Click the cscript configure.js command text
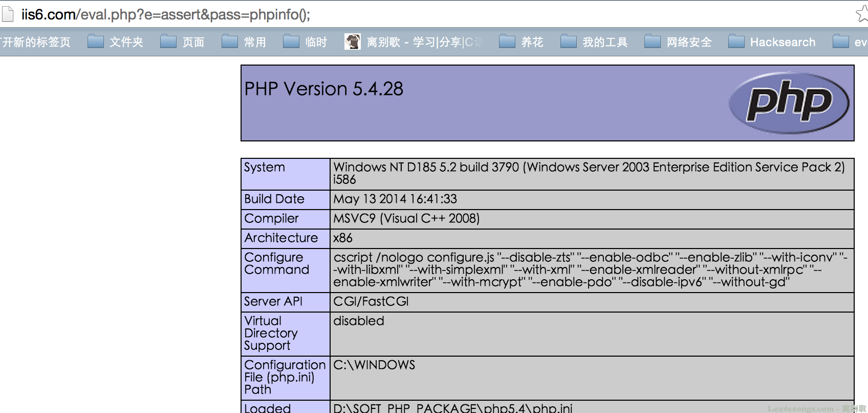 coord(590,270)
